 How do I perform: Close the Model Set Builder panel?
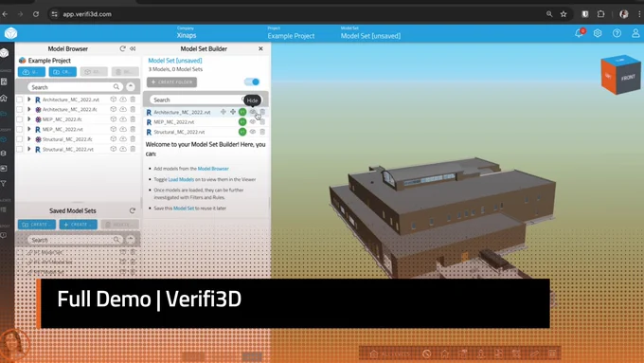(x=260, y=48)
